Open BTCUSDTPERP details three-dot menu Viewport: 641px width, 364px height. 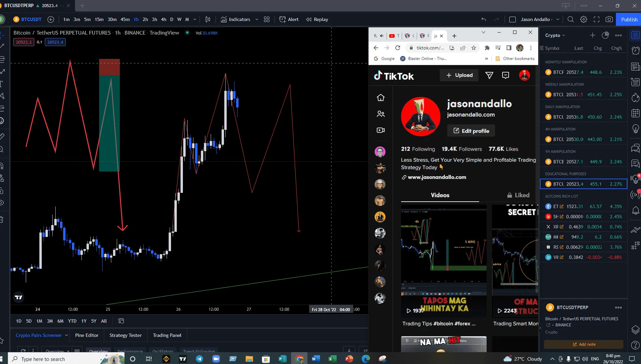[618, 307]
